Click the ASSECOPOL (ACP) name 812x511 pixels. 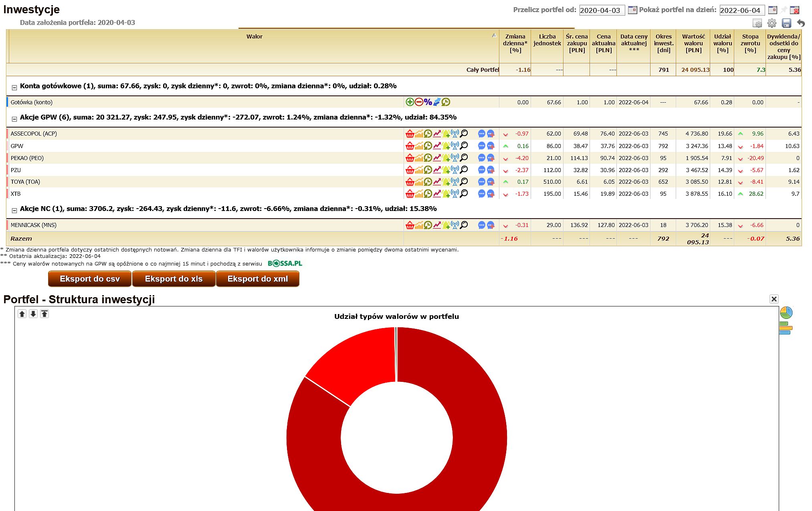pyautogui.click(x=34, y=134)
